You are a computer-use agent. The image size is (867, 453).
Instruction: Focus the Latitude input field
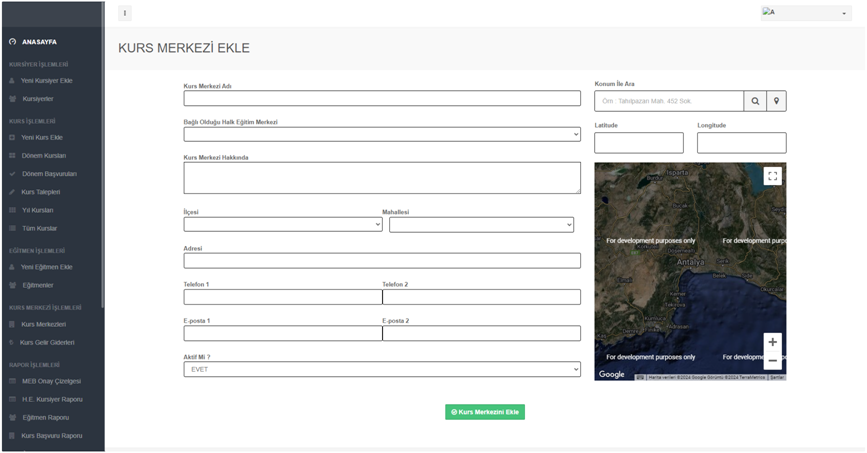[638, 143]
